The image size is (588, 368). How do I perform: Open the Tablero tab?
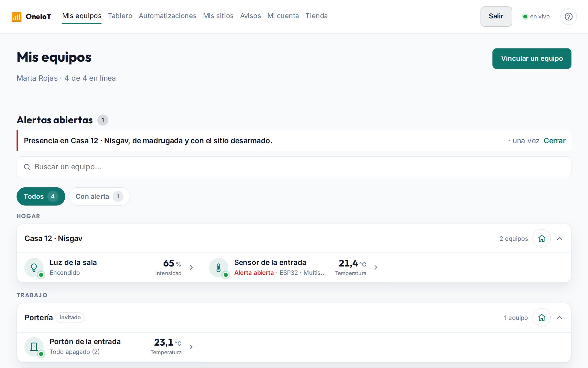tap(120, 16)
